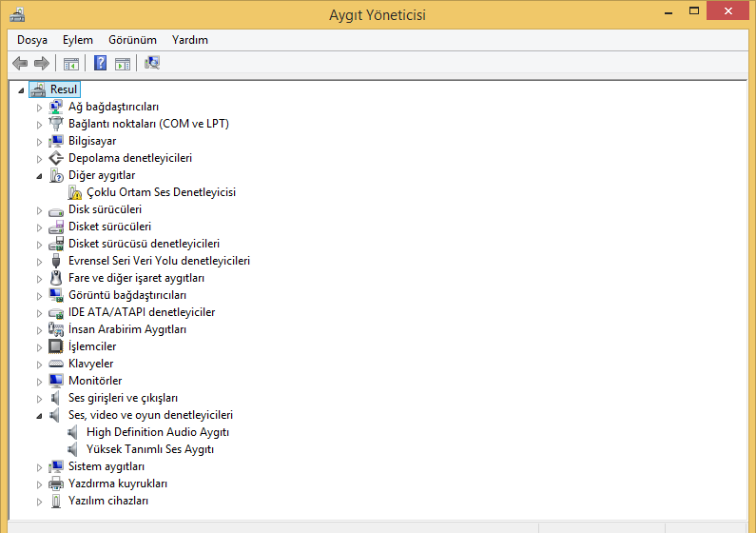Click the Depolama denetleyicileri icon
Image resolution: width=756 pixels, height=533 pixels.
(x=56, y=158)
